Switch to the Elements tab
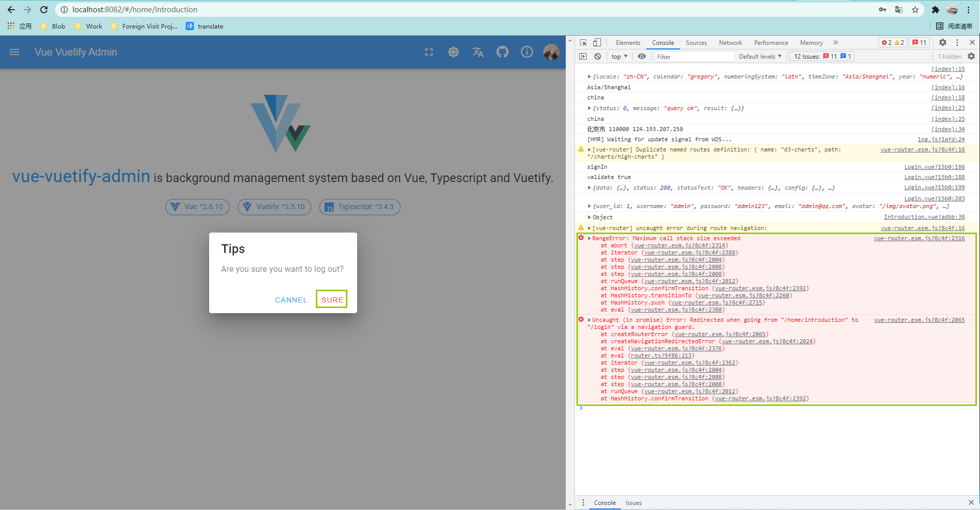Viewport: 980px width, 510px height. [x=628, y=42]
